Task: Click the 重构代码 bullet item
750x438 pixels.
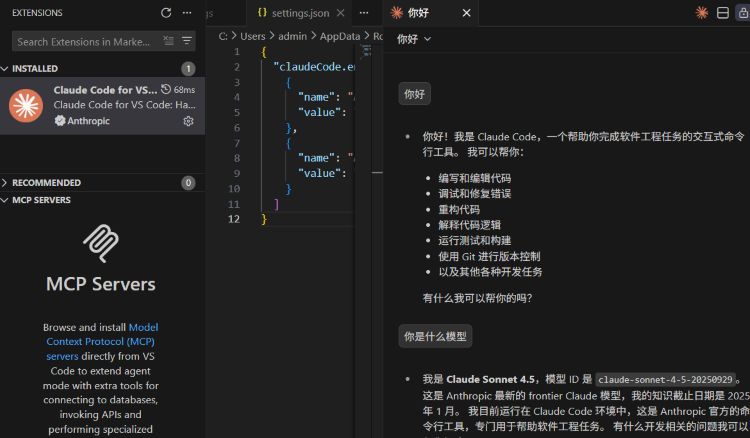Action: tap(459, 209)
